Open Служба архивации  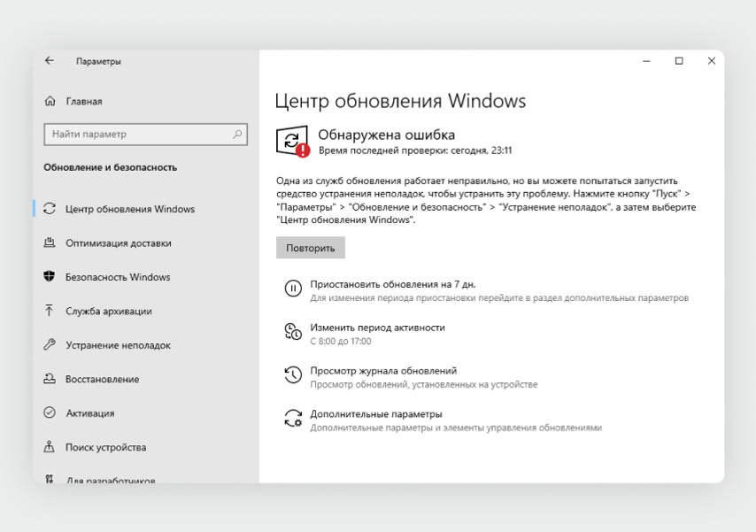point(109,311)
